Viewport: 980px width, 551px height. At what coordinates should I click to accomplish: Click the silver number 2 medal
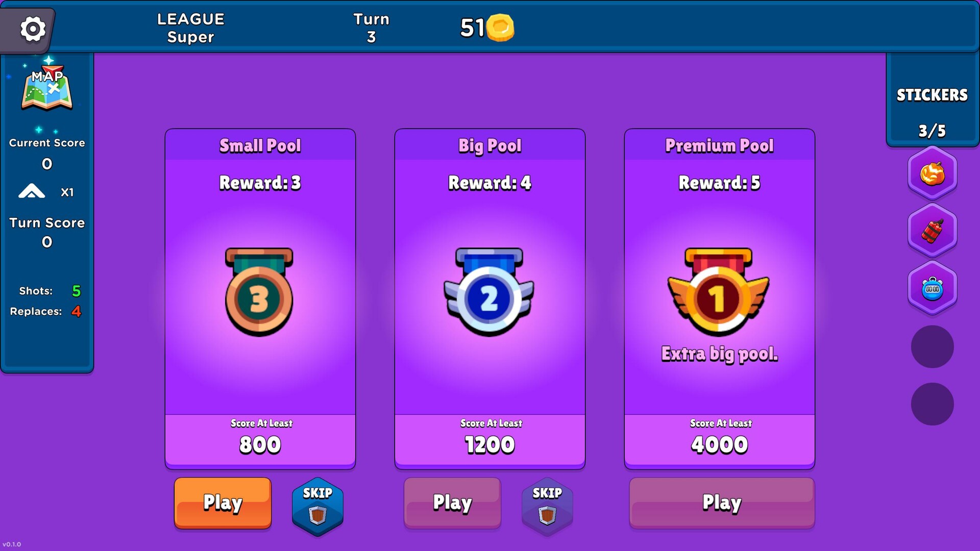[x=489, y=292]
